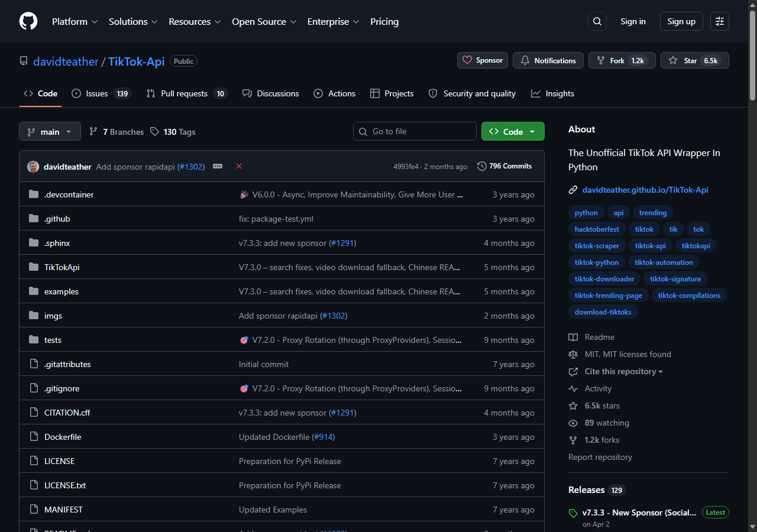Open 796 Commits history
Image resolution: width=757 pixels, height=532 pixels.
[504, 166]
